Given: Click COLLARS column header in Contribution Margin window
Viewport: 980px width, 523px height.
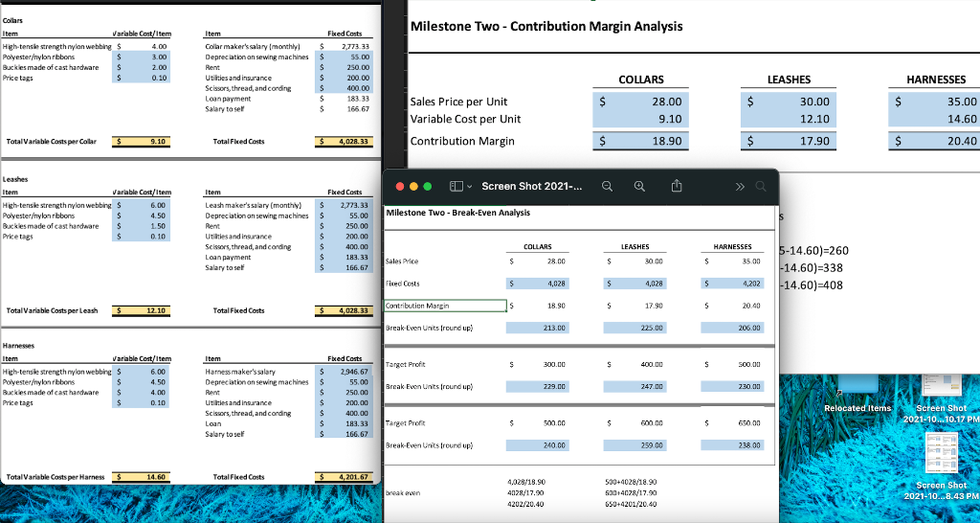Looking at the screenshot, I should coord(641,80).
